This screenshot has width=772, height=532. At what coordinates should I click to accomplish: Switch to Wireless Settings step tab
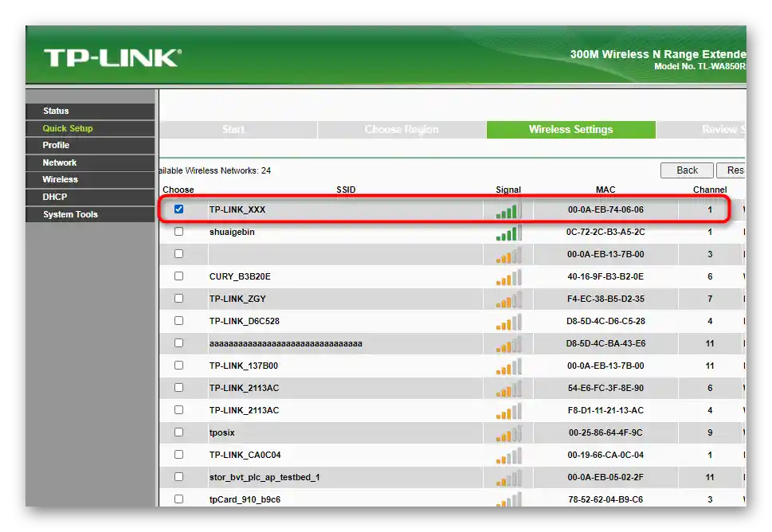(570, 130)
